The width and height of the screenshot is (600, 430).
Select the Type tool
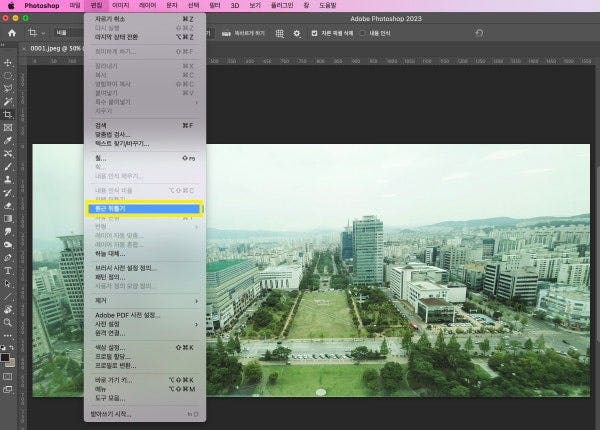click(x=8, y=270)
